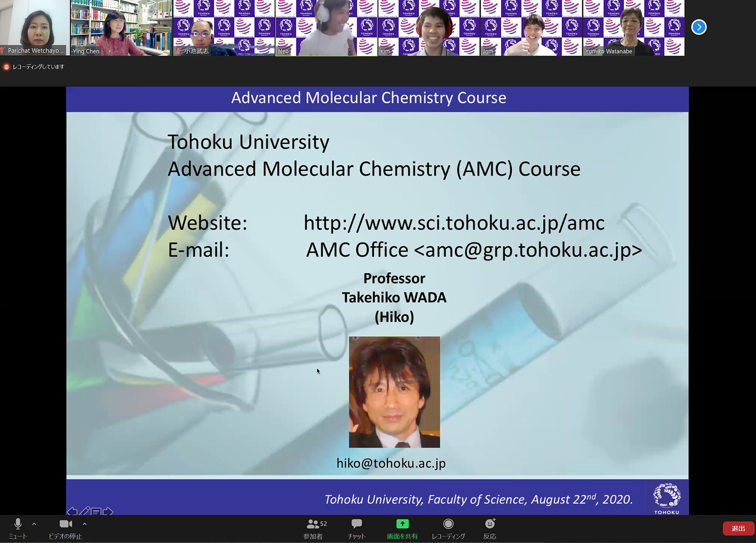Click the hiko@tohoku.ac.jp email text

tap(391, 463)
